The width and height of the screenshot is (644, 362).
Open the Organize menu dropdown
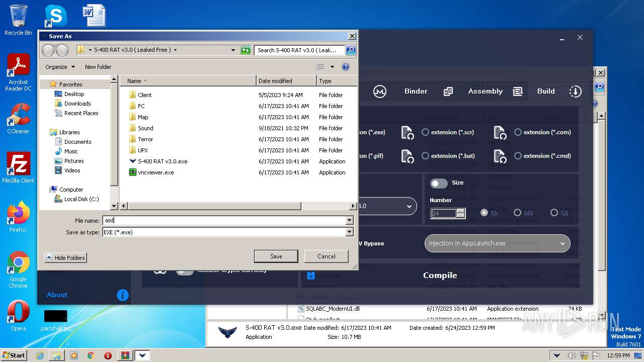[60, 67]
